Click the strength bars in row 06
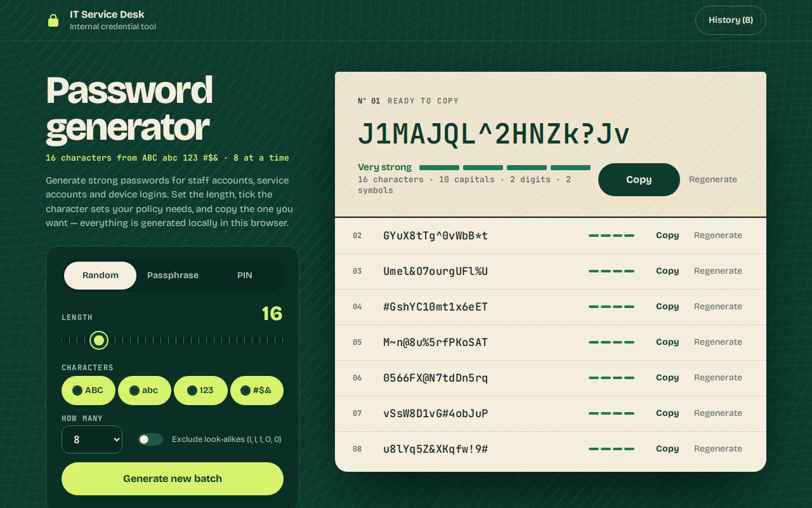Viewport: 812px width, 508px height. coord(612,378)
